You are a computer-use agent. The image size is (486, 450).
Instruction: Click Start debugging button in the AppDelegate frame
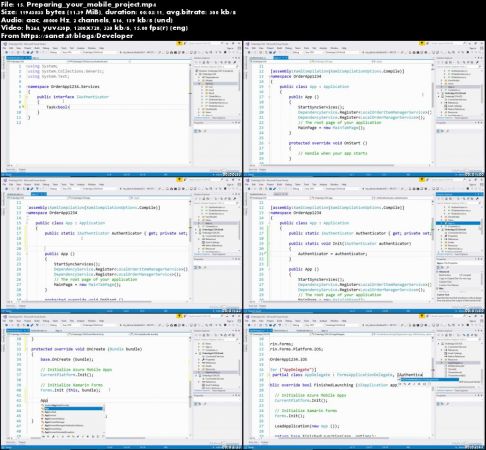pyautogui.click(x=379, y=325)
